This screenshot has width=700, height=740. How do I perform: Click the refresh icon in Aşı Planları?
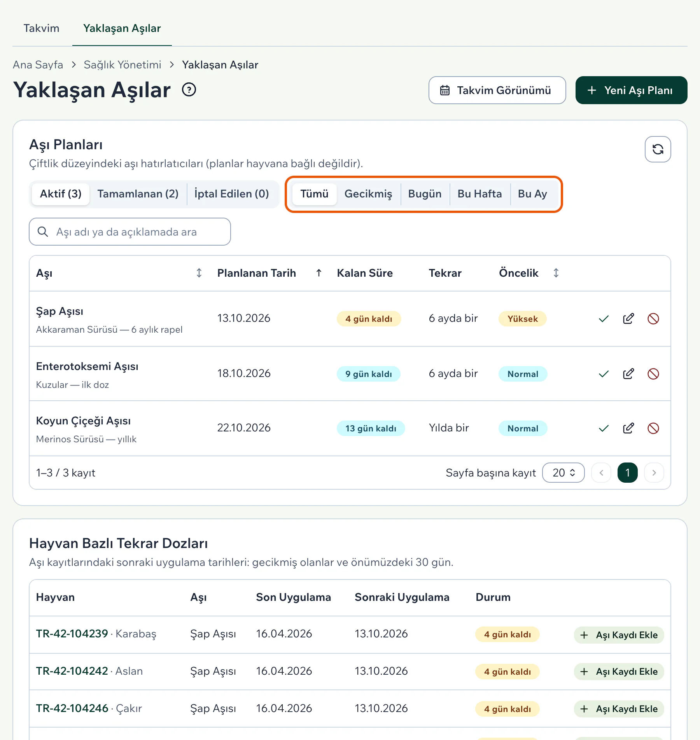point(658,149)
